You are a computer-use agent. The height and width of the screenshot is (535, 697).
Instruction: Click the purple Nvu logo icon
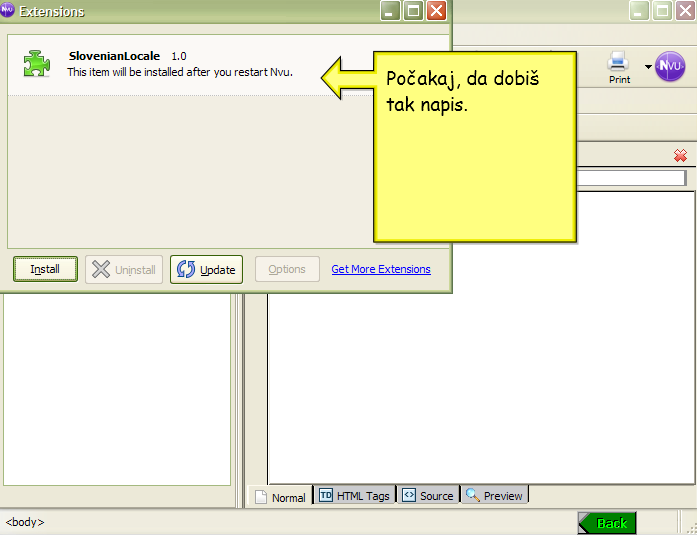(670, 66)
